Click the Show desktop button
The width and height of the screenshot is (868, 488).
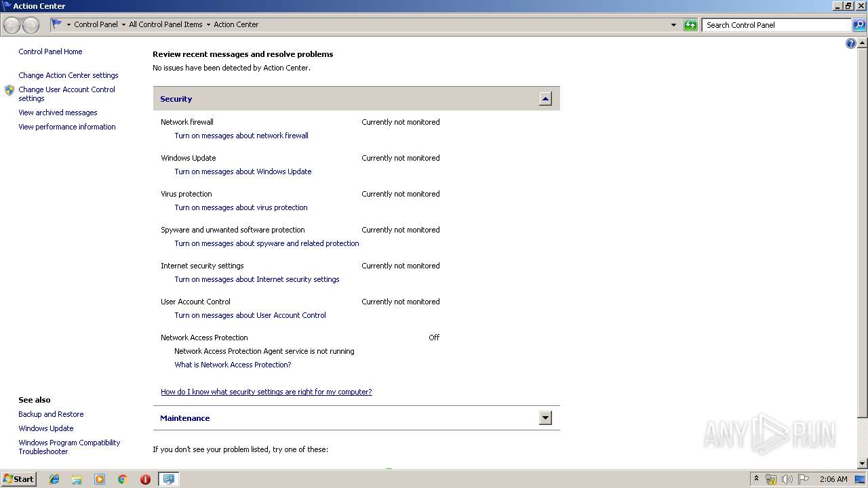tap(861, 479)
